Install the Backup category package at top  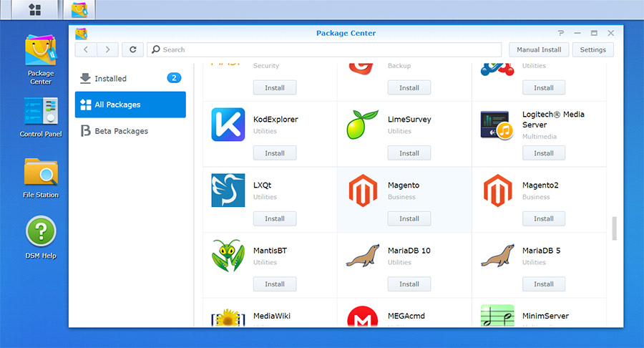tap(409, 87)
